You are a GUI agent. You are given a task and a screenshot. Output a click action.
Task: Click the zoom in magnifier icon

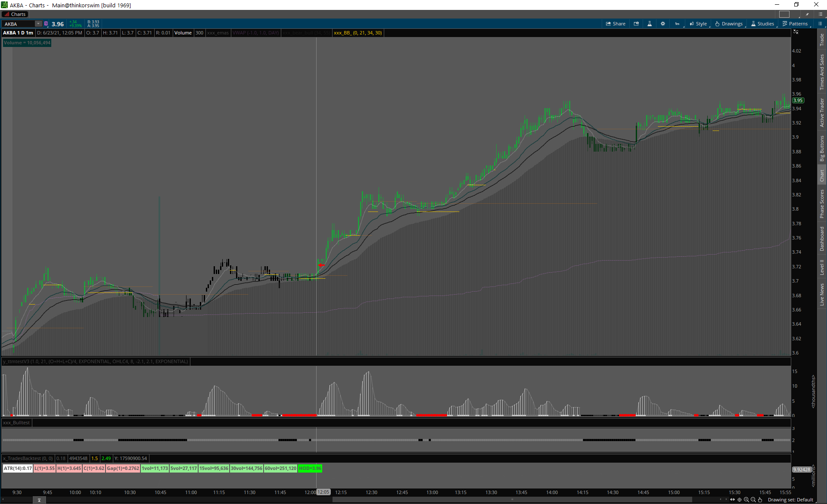[746, 500]
